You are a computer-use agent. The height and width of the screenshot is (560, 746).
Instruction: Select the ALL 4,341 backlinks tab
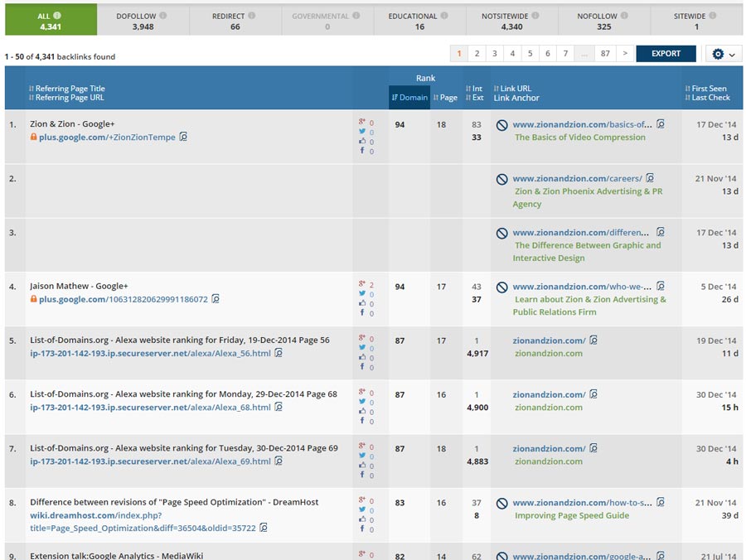[51, 20]
